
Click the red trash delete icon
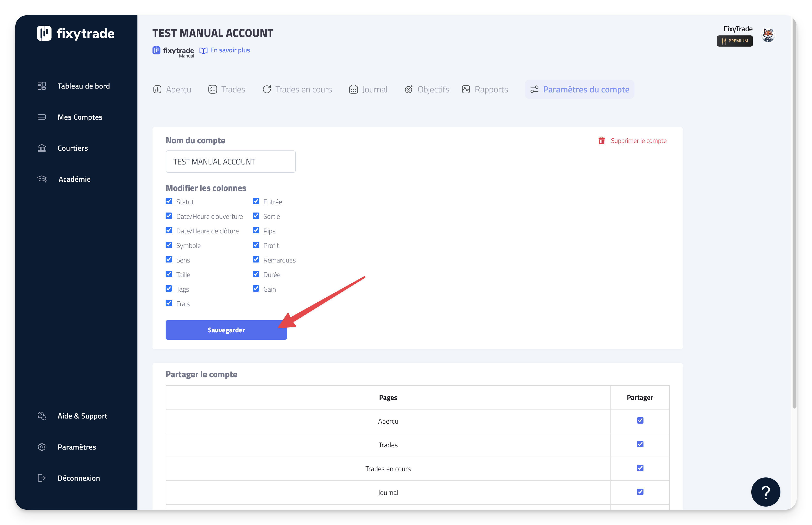click(x=601, y=141)
